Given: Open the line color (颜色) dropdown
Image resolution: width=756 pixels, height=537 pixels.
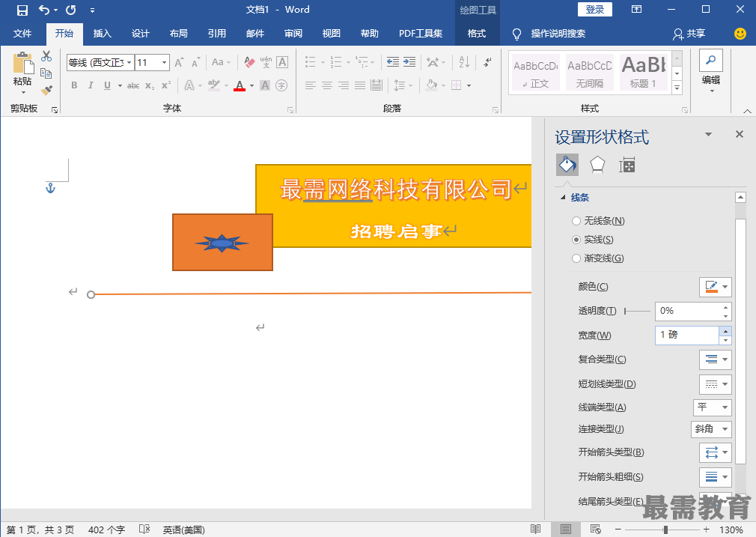Looking at the screenshot, I should coord(716,287).
